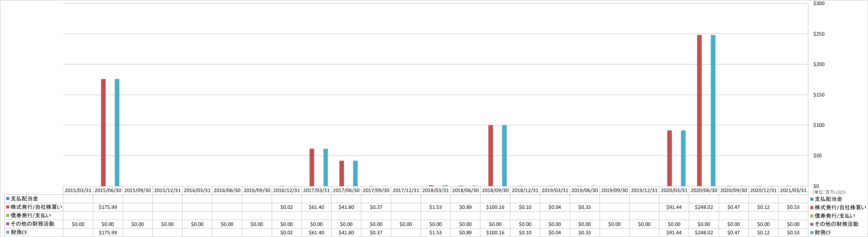Select the 支払配当金 row label in left legend
The image size is (868, 237).
(x=24, y=198)
